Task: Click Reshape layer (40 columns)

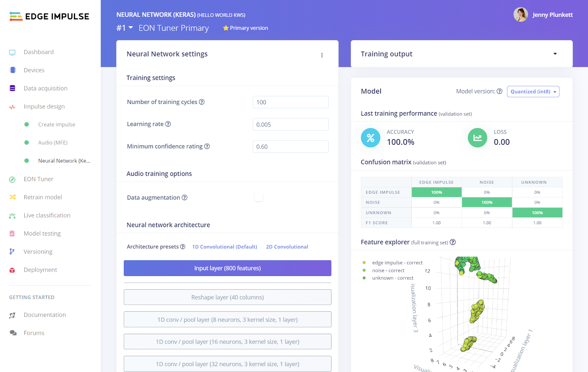Action: (x=227, y=297)
